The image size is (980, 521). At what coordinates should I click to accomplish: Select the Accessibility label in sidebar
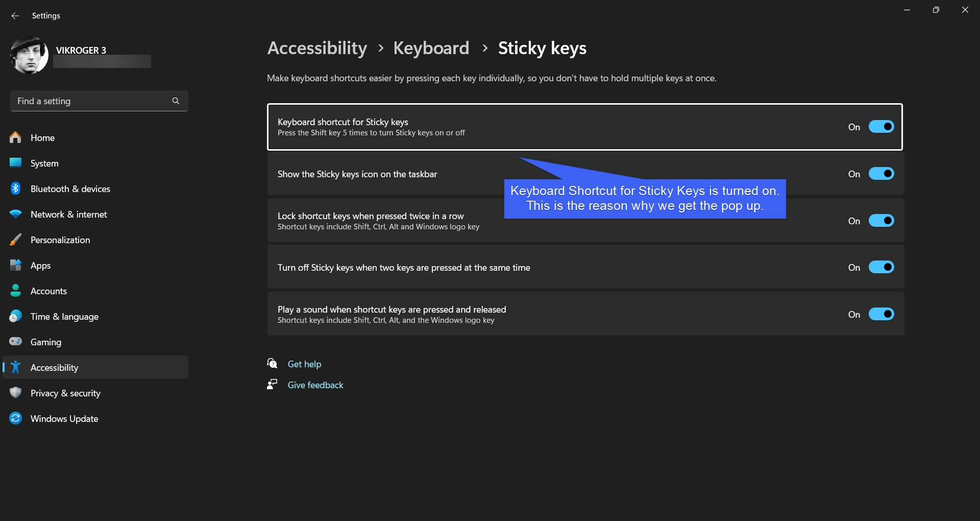point(54,368)
